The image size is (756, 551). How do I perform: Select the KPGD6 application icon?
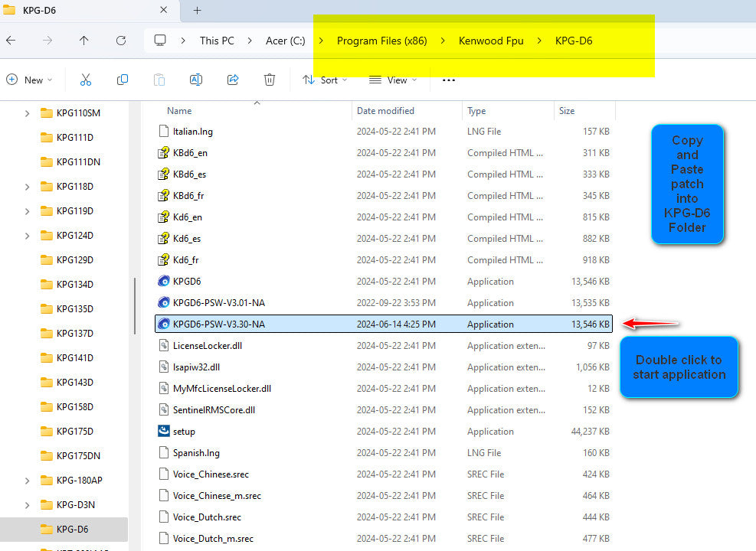[x=163, y=282]
